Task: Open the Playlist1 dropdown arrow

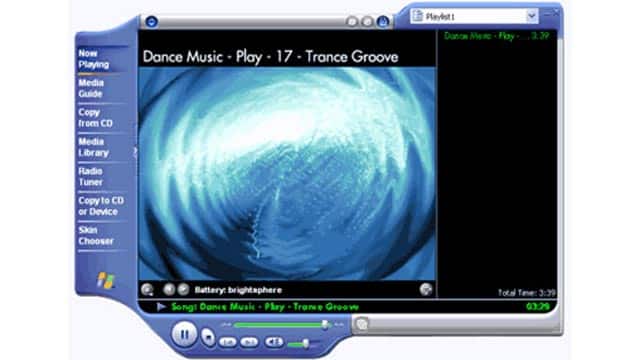Action: coord(531,16)
